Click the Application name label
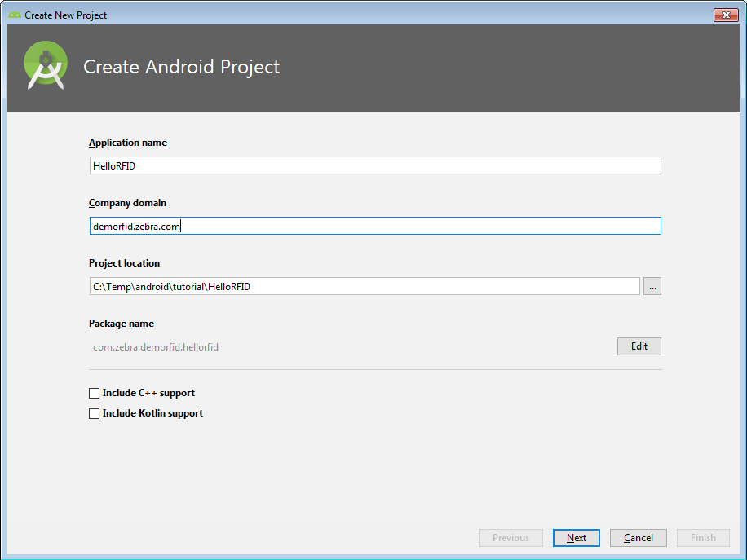747x560 pixels. [128, 143]
